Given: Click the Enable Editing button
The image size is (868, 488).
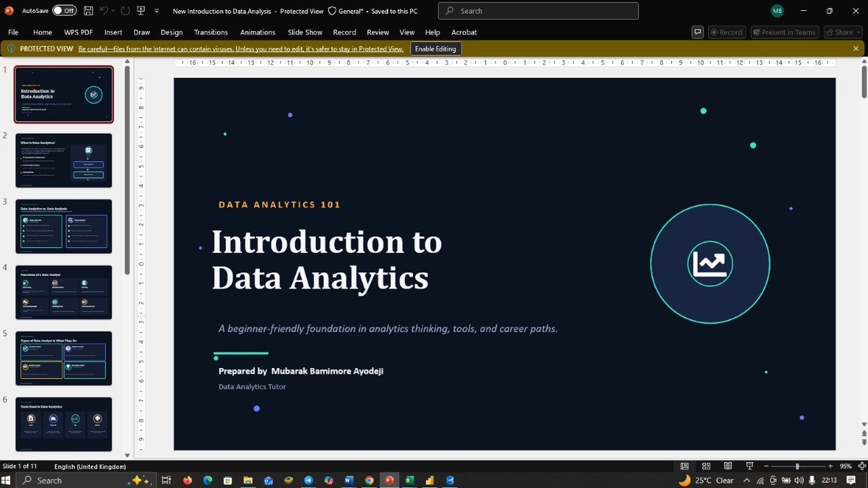Looking at the screenshot, I should click(x=435, y=48).
